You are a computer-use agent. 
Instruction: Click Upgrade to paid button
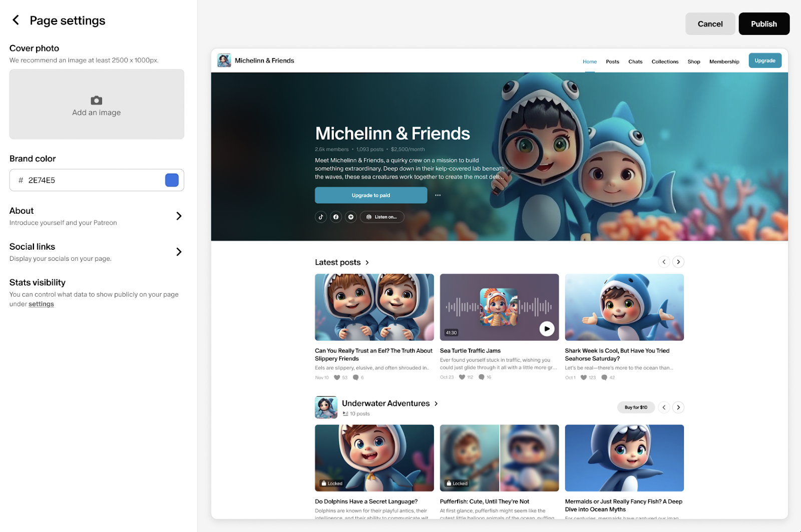(x=371, y=195)
